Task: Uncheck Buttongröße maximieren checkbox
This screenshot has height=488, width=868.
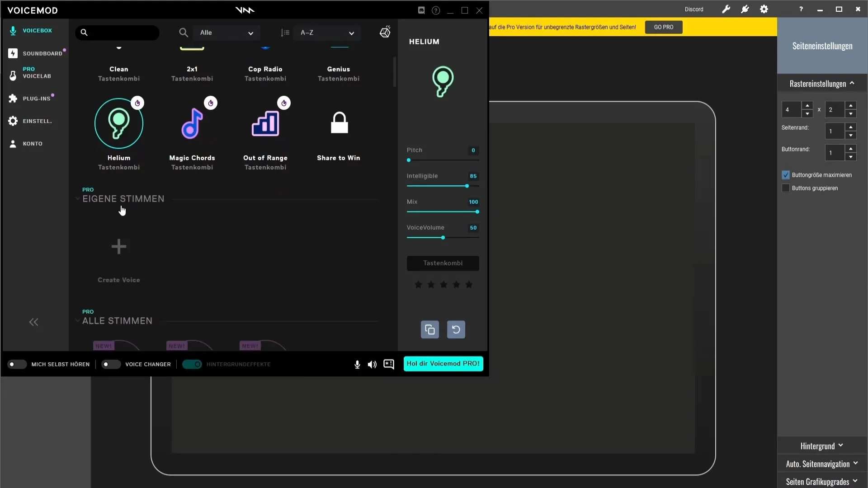Action: [x=786, y=175]
